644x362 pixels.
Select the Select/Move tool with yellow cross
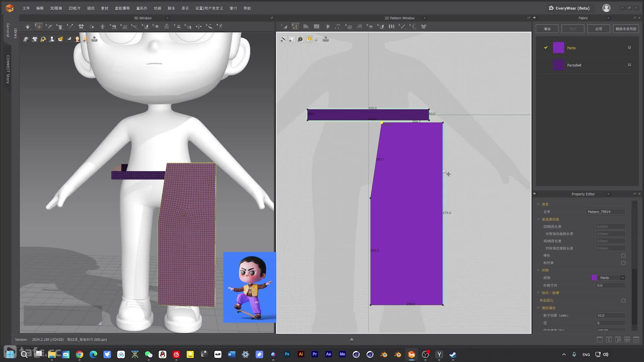(39, 26)
